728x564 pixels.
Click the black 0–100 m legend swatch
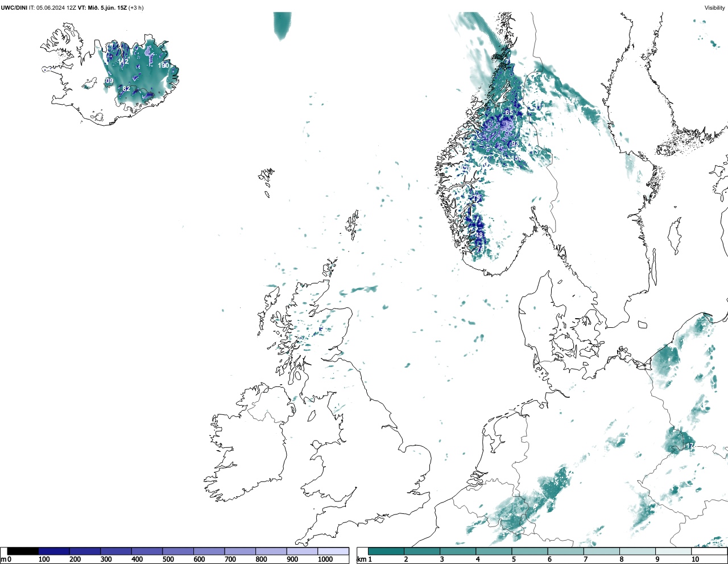click(23, 551)
